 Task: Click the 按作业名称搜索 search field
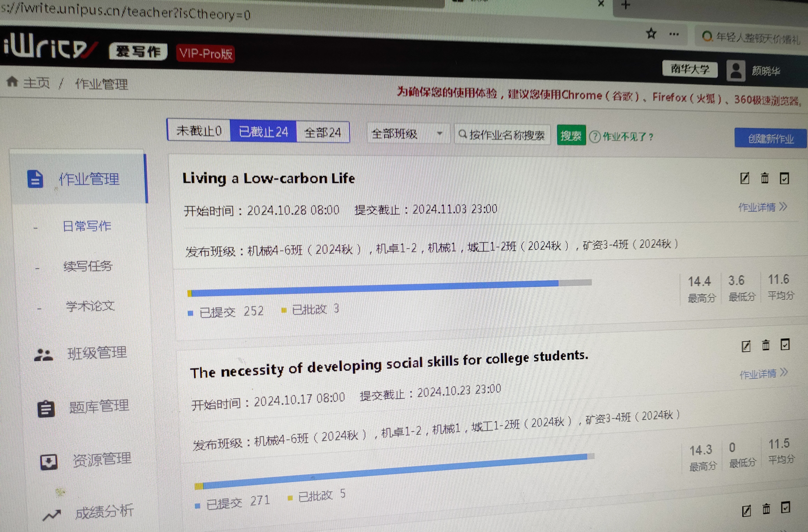[502, 135]
